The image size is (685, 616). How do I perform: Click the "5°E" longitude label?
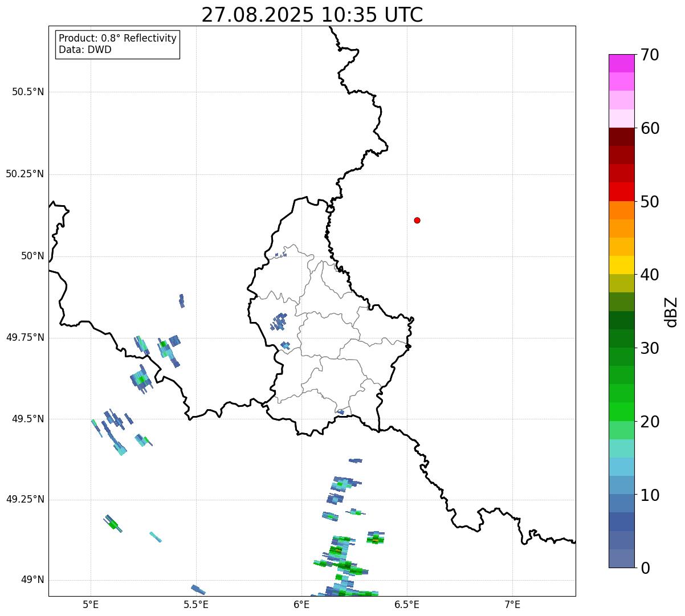(x=91, y=604)
